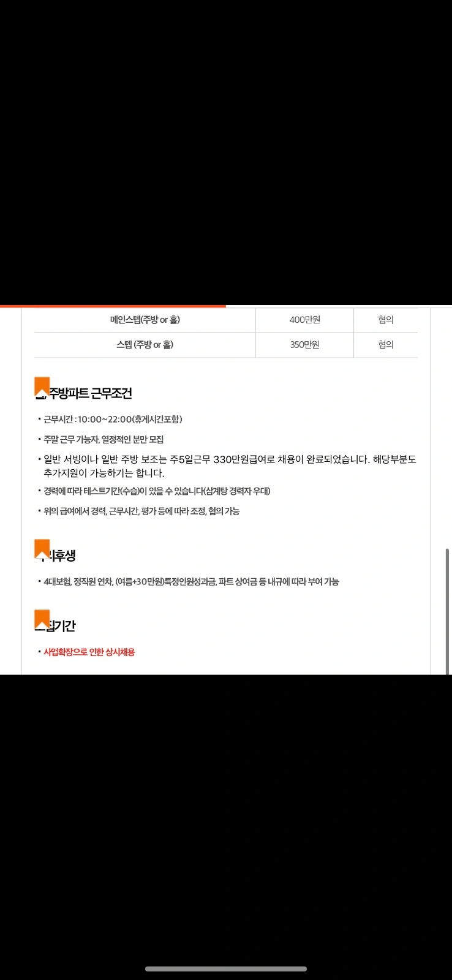Image resolution: width=452 pixels, height=980 pixels.
Task: Click 협의 in the 메인스텝 row
Action: 386,320
